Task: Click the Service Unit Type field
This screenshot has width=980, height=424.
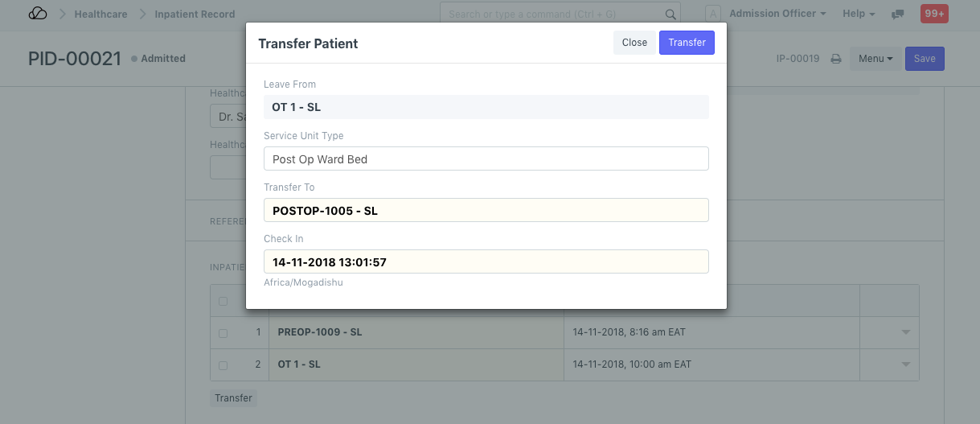Action: (x=486, y=159)
